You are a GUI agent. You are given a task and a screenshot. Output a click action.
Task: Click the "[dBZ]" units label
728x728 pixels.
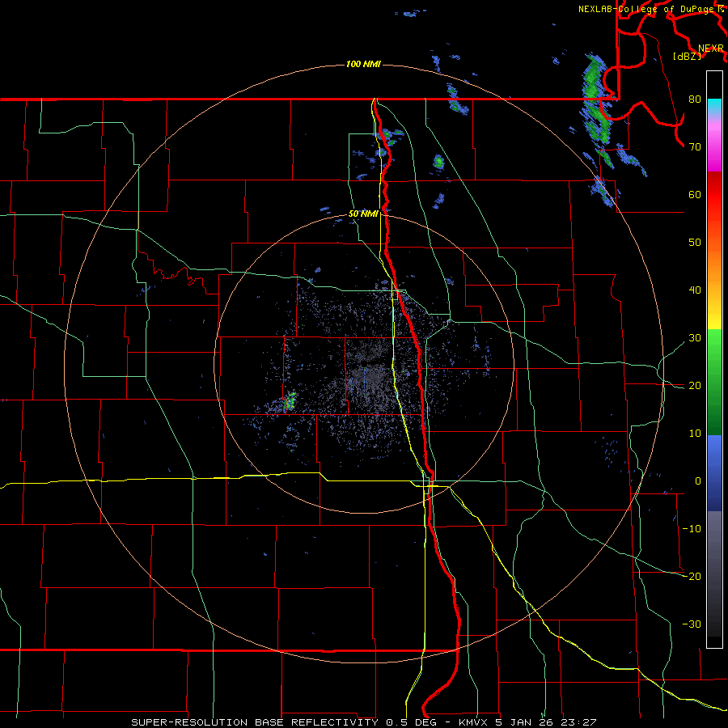pos(687,57)
